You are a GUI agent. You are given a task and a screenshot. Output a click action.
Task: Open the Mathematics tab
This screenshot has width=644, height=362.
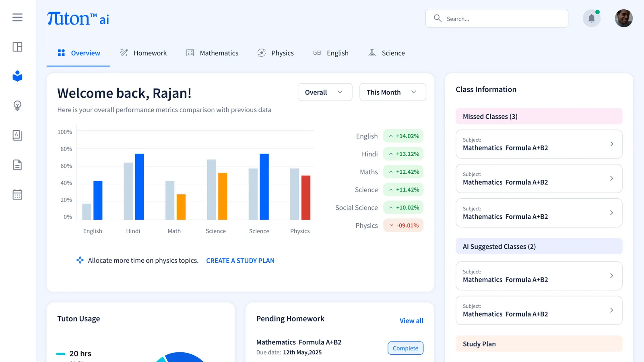212,53
